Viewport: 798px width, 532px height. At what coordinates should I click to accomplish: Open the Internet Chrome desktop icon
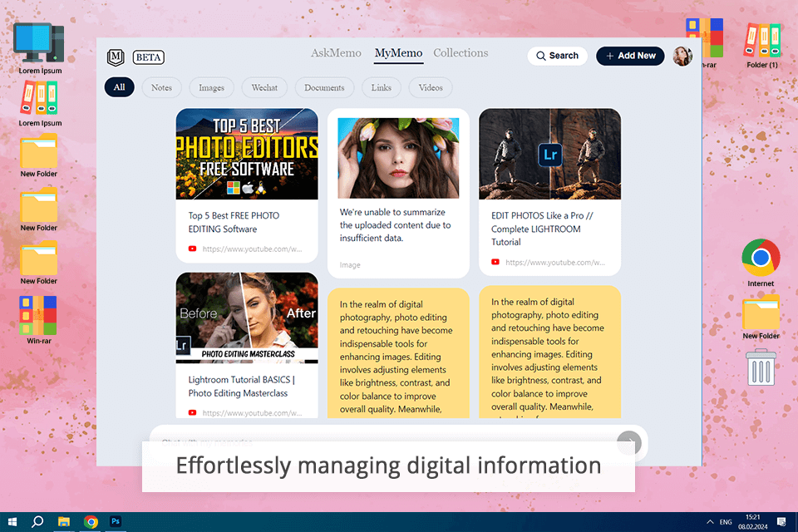761,263
